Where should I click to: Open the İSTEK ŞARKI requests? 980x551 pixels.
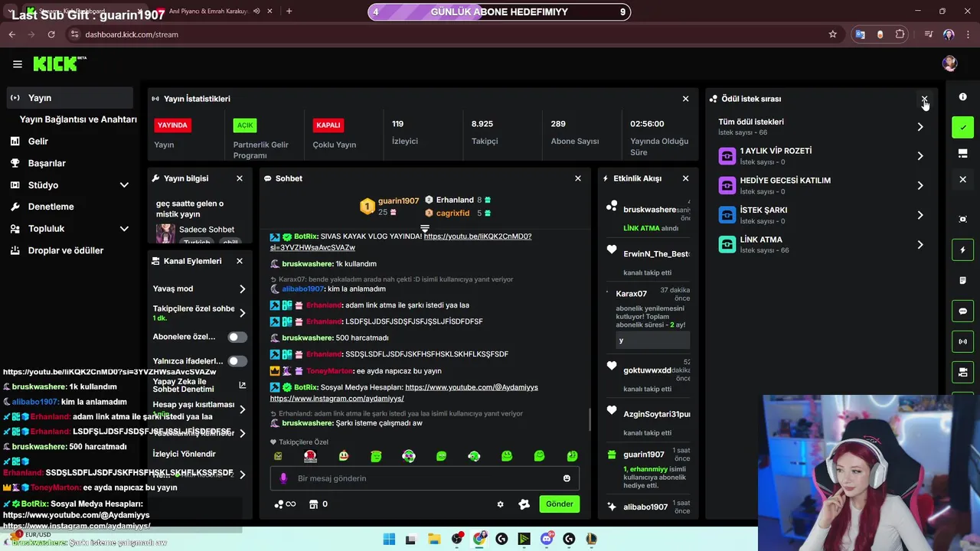click(x=822, y=215)
